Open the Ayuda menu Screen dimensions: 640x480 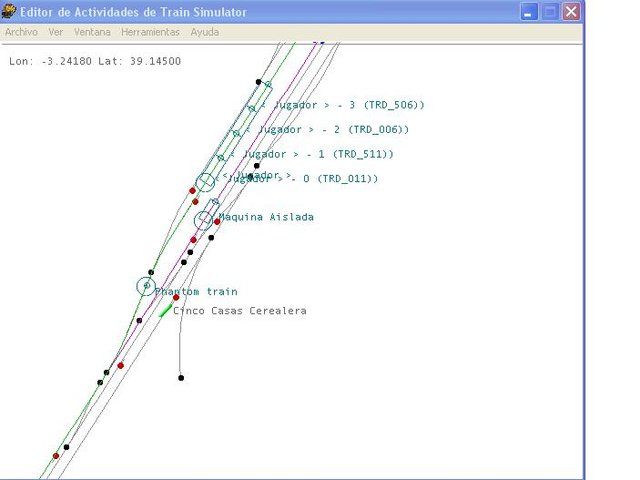(x=204, y=32)
